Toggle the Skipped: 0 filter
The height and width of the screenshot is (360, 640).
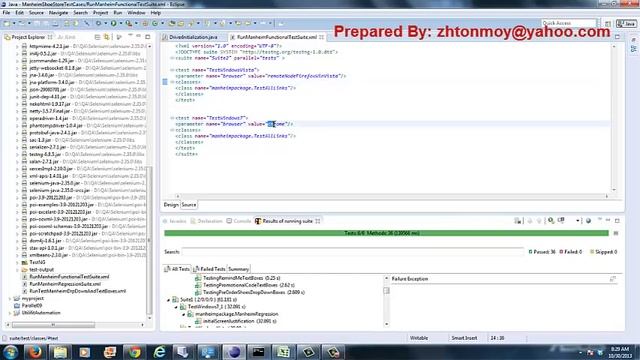pyautogui.click(x=603, y=252)
